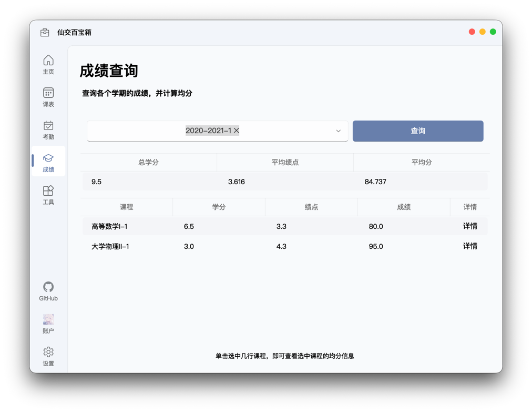This screenshot has width=532, height=412.
Task: Click the app logo in the title bar
Action: 44,32
